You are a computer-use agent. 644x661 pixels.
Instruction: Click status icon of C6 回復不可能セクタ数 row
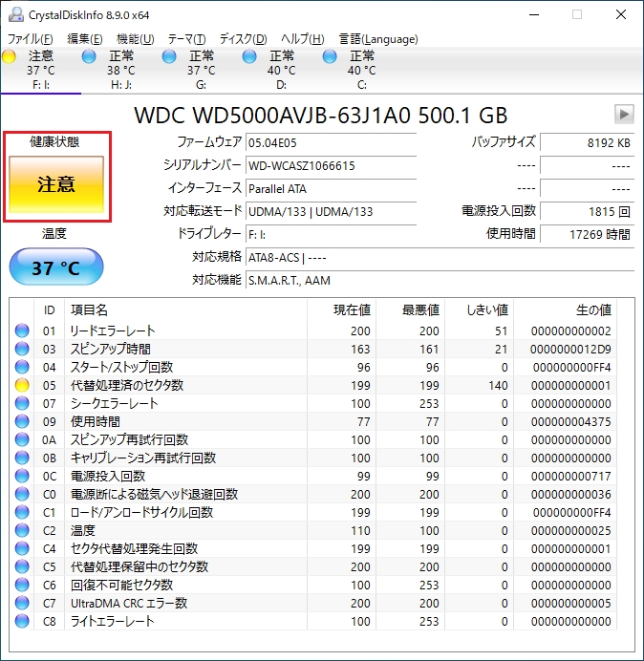(x=22, y=585)
